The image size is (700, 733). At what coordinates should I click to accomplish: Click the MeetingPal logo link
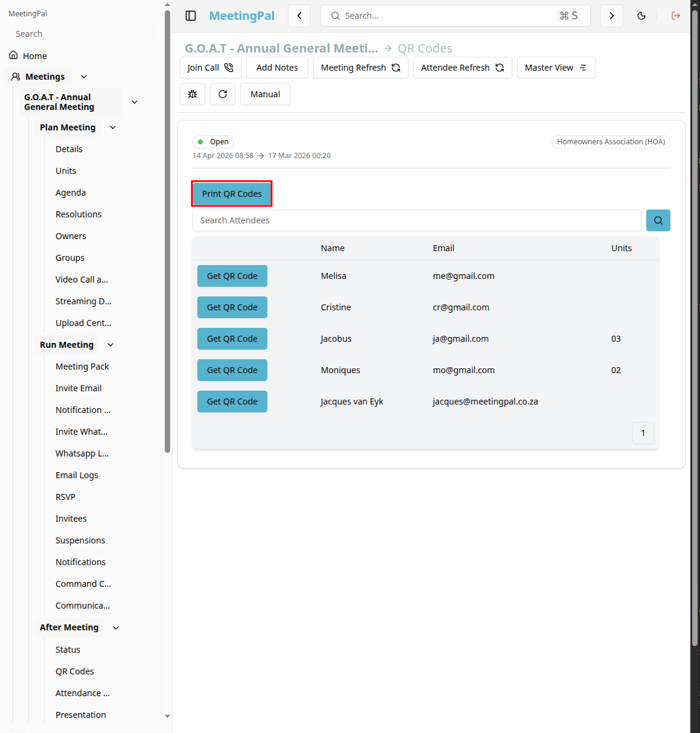pos(242,16)
